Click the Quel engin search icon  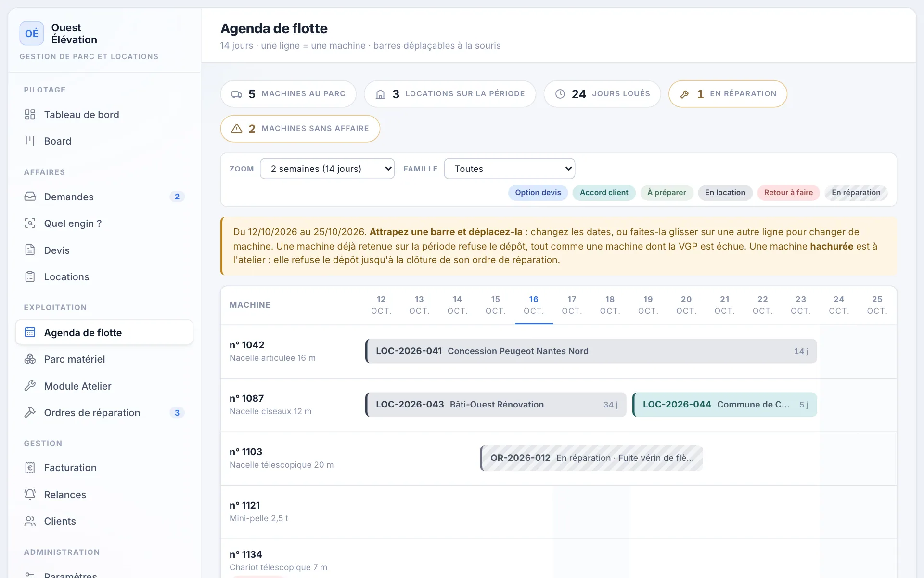pos(30,223)
